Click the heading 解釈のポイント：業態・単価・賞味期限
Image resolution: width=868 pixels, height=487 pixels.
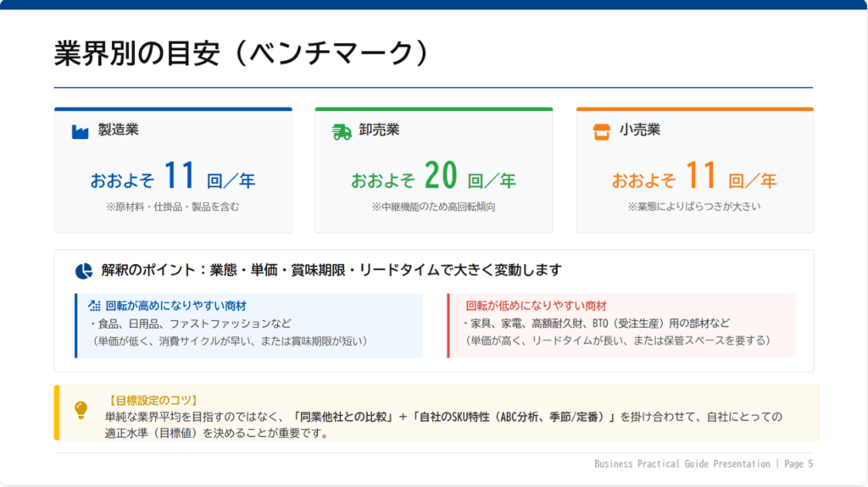pyautogui.click(x=331, y=270)
